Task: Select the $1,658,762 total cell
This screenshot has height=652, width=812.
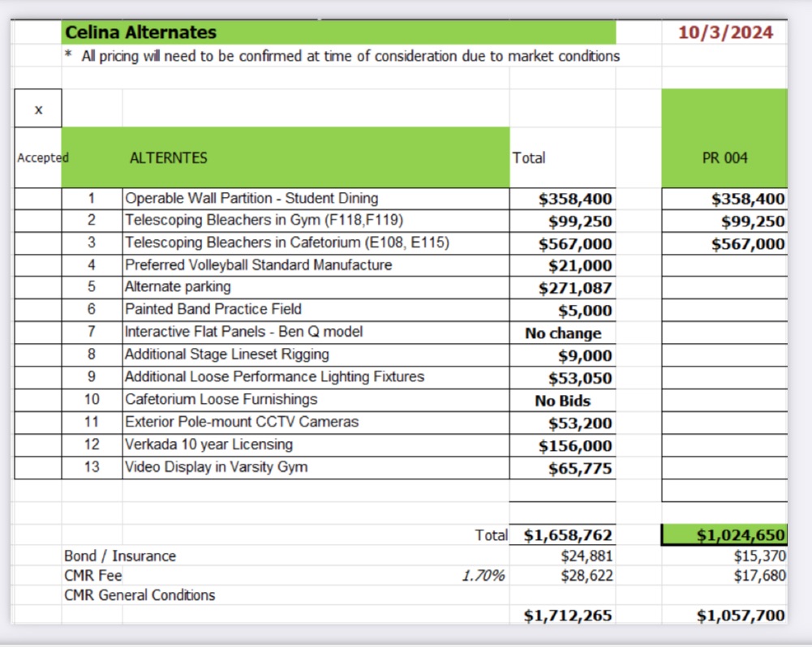Action: pyautogui.click(x=568, y=535)
